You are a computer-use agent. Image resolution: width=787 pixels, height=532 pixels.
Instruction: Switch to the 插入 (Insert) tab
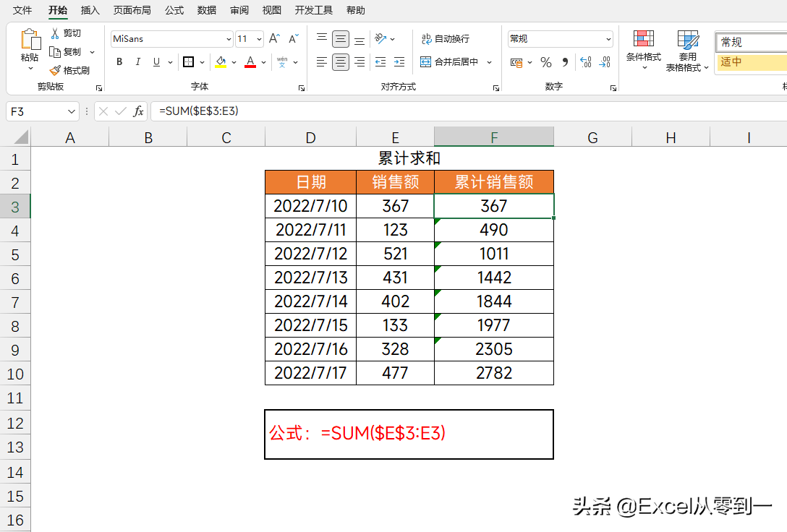(x=90, y=10)
